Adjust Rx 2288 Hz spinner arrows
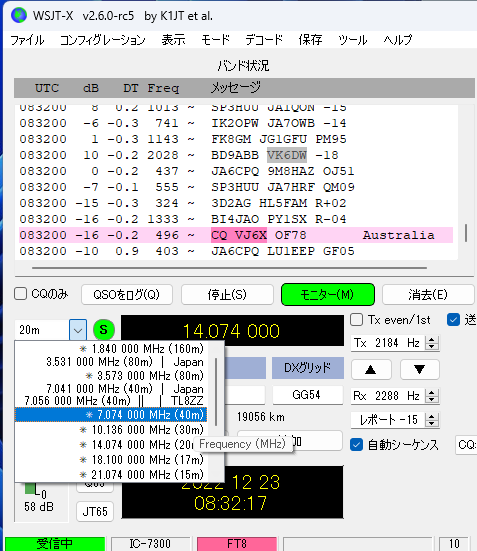477x551 pixels. click(x=432, y=396)
